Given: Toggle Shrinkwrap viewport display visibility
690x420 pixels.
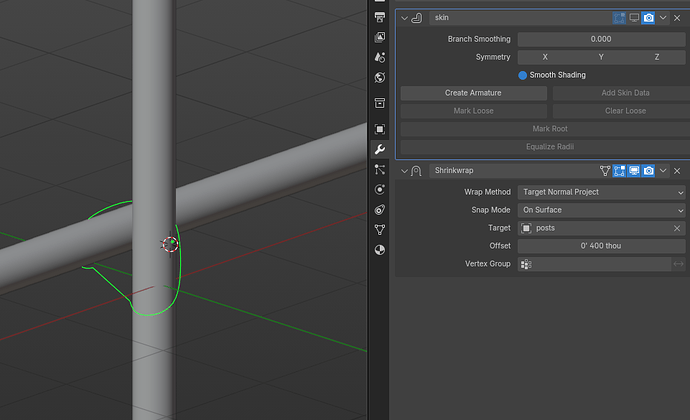Looking at the screenshot, I should [x=634, y=171].
